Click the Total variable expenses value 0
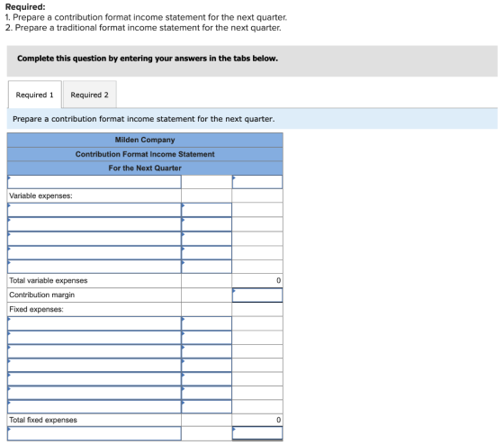The image size is (504, 445). click(278, 280)
